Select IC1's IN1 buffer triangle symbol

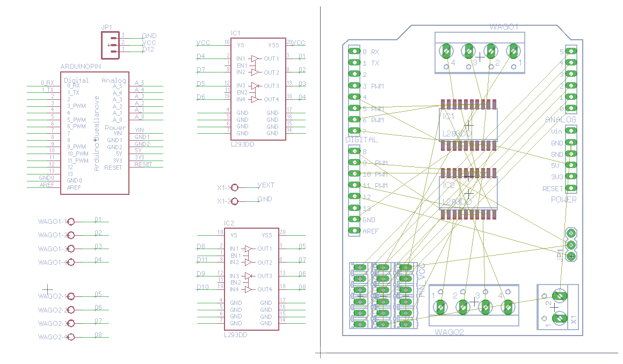tap(255, 59)
